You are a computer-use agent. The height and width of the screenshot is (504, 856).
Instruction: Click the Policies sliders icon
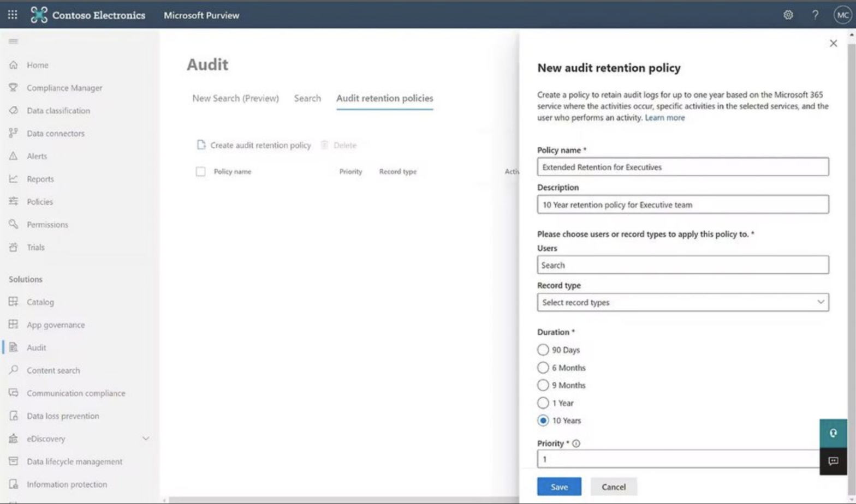click(13, 201)
